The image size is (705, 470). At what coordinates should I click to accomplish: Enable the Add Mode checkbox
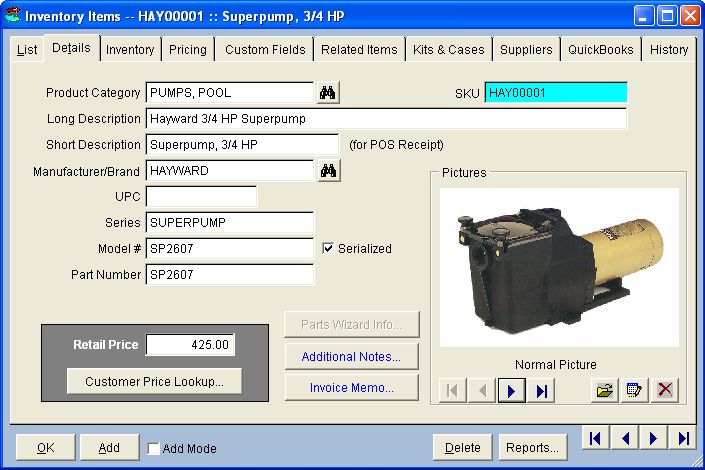[x=154, y=448]
